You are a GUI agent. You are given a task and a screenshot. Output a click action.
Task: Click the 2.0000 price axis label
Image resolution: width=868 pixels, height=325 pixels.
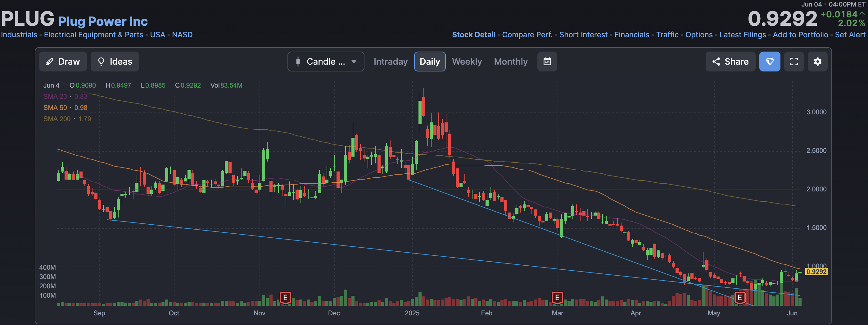tap(816, 189)
